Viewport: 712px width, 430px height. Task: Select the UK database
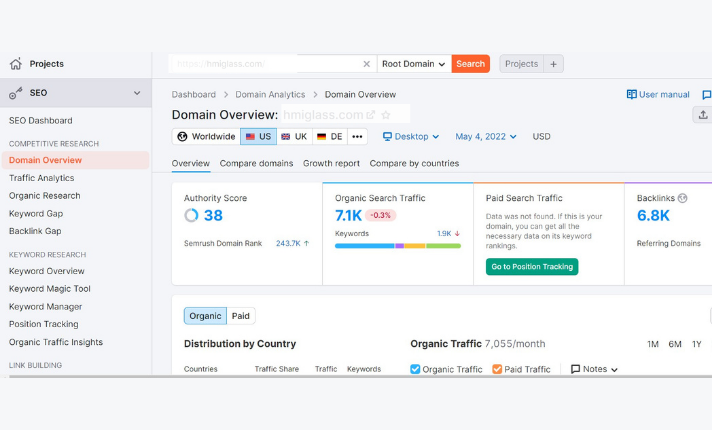tap(294, 137)
